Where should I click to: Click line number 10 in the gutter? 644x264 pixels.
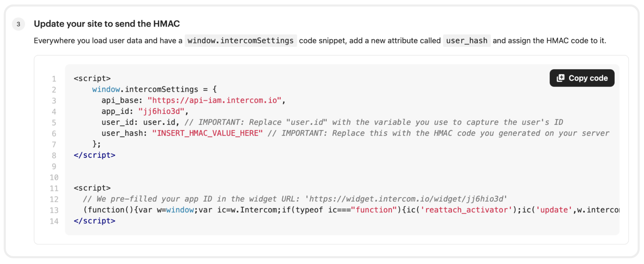54,177
